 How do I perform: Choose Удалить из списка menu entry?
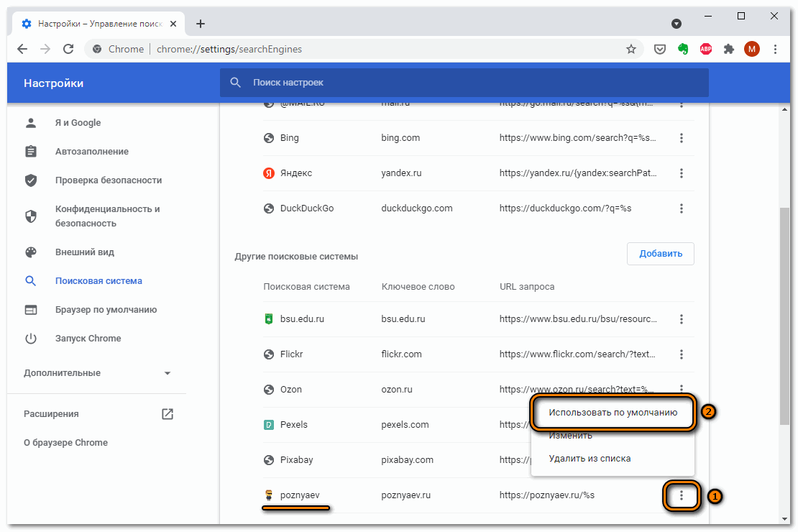[589, 459]
